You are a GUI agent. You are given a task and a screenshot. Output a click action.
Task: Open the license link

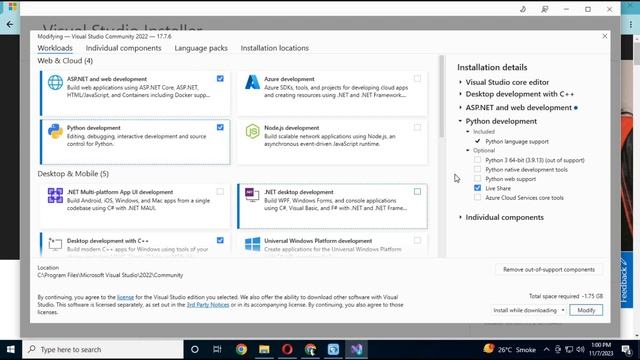[x=125, y=297]
